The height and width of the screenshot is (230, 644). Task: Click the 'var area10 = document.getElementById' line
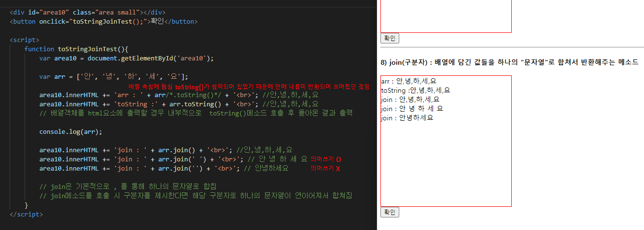[x=126, y=58]
